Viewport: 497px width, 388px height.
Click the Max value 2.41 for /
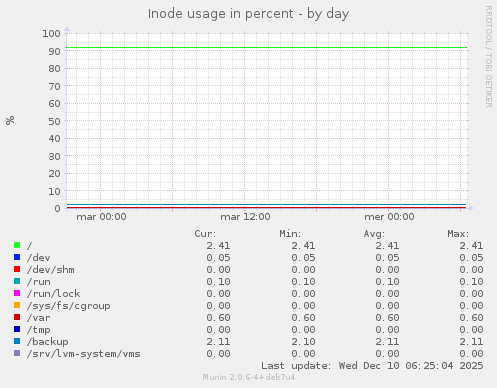click(471, 246)
